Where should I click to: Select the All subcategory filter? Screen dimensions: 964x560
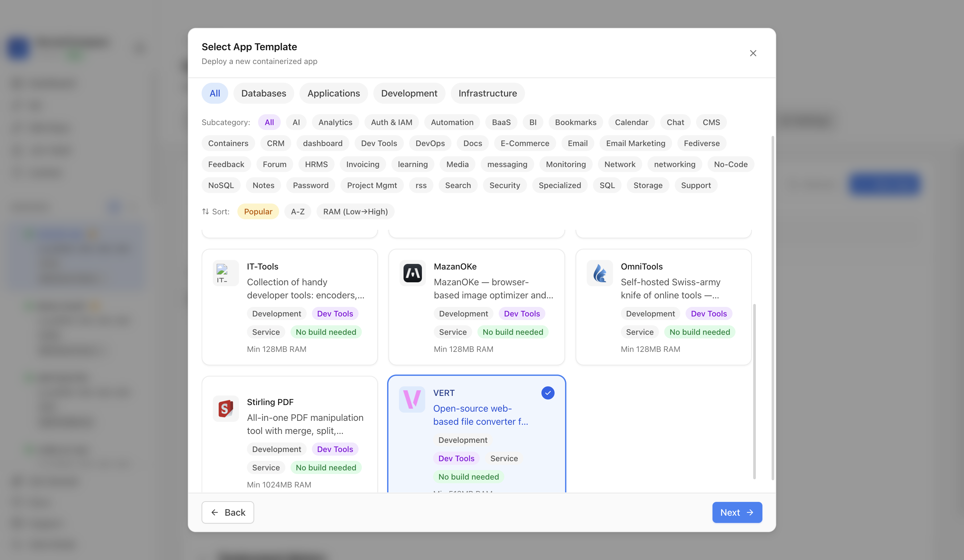pyautogui.click(x=269, y=122)
